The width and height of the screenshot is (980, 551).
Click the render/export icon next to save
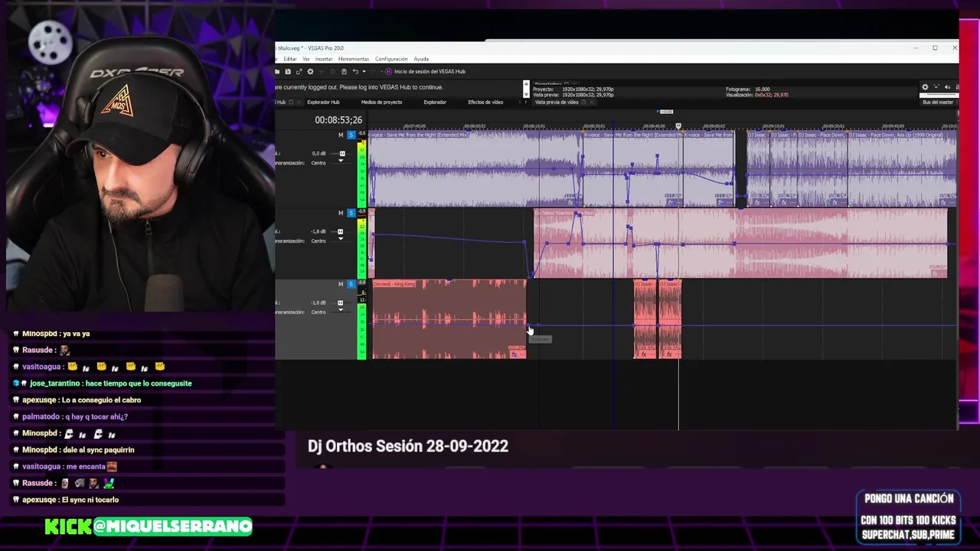point(299,71)
